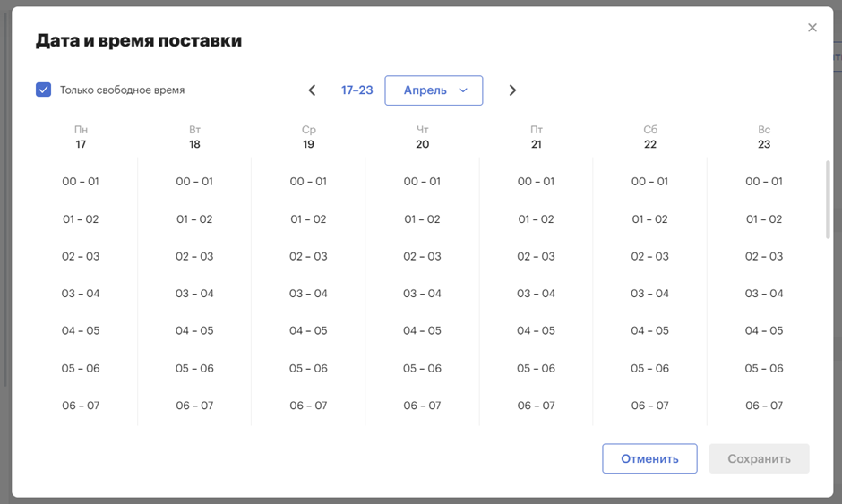This screenshot has height=504, width=842.
Task: Click the Ср 19 day header
Action: [308, 137]
